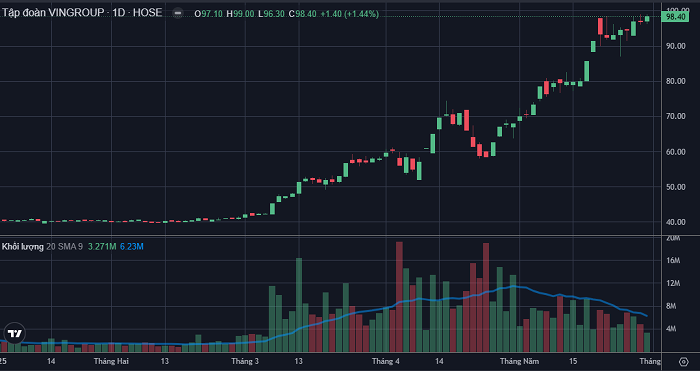Click the 70.00 price axis label

[675, 116]
